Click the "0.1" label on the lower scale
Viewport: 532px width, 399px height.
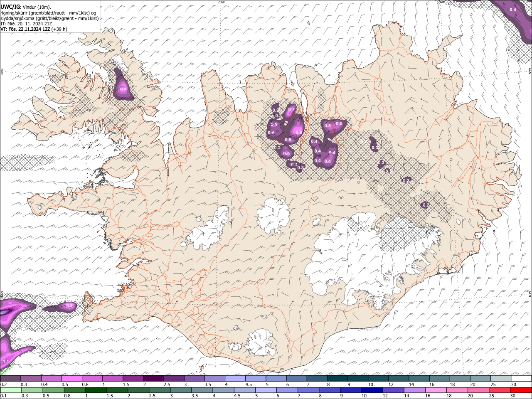[x=4, y=396]
